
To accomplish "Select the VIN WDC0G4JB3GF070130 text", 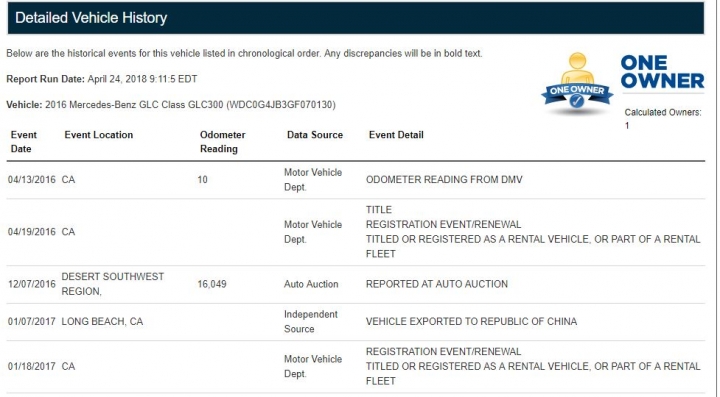I will tap(281, 105).
